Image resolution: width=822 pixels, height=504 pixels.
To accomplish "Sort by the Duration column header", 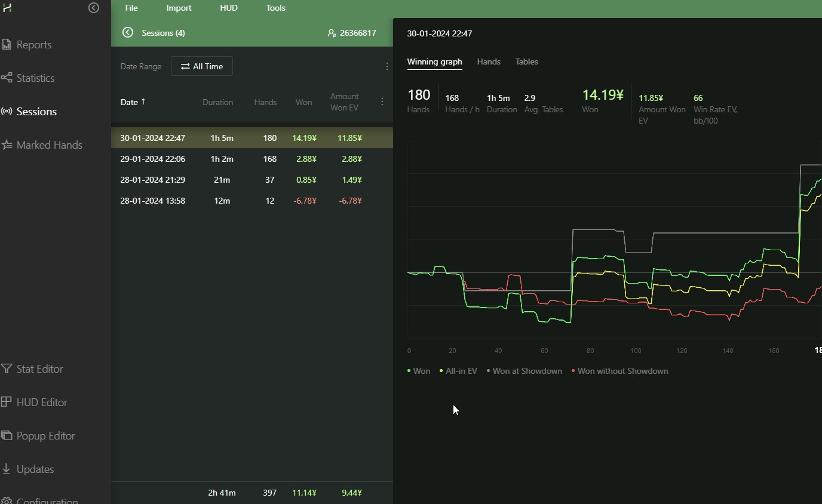I will point(217,102).
